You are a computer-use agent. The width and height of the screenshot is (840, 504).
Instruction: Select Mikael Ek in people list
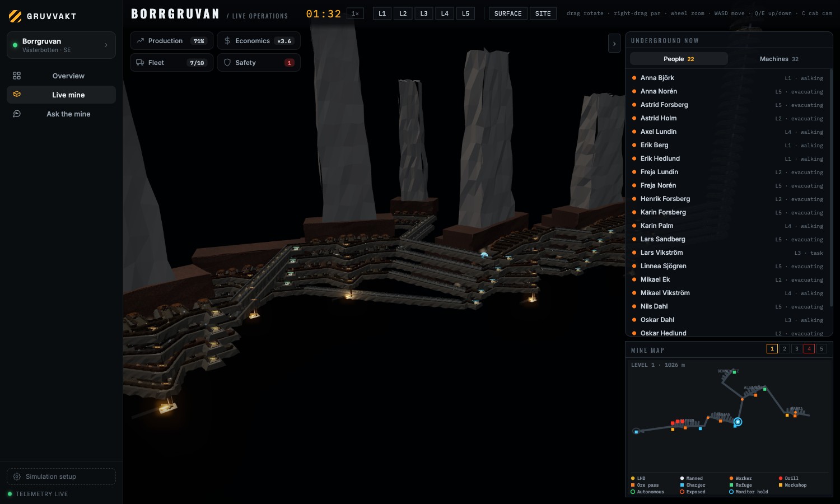[x=727, y=279]
